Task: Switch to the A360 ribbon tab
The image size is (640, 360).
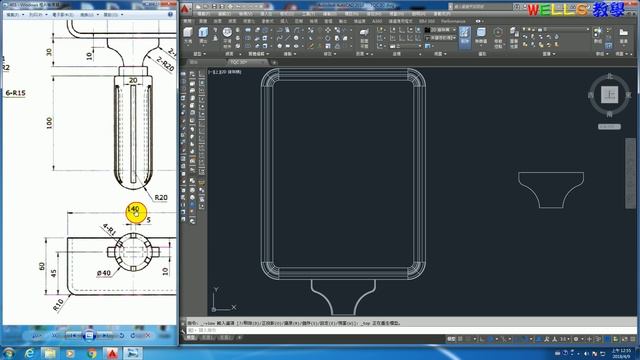Action: click(x=377, y=21)
